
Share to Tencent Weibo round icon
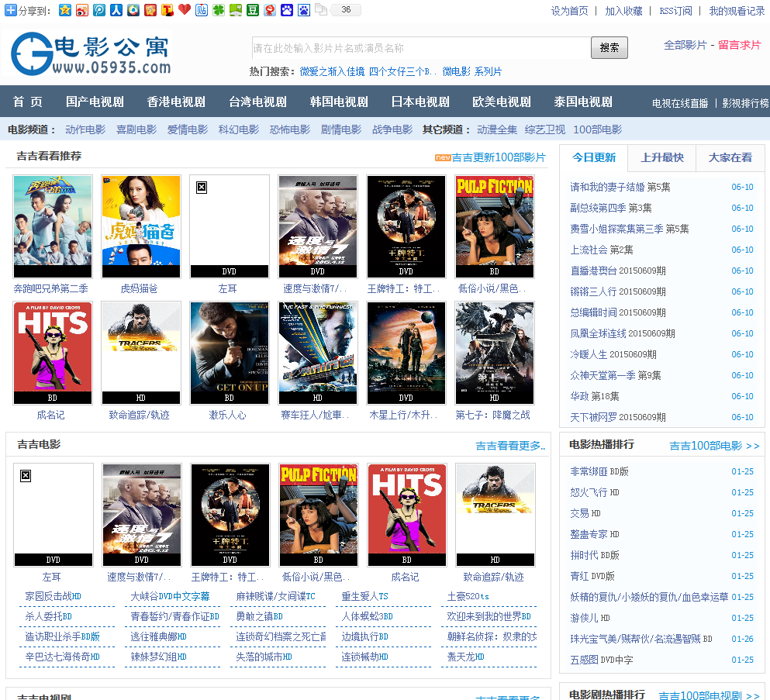point(133,10)
